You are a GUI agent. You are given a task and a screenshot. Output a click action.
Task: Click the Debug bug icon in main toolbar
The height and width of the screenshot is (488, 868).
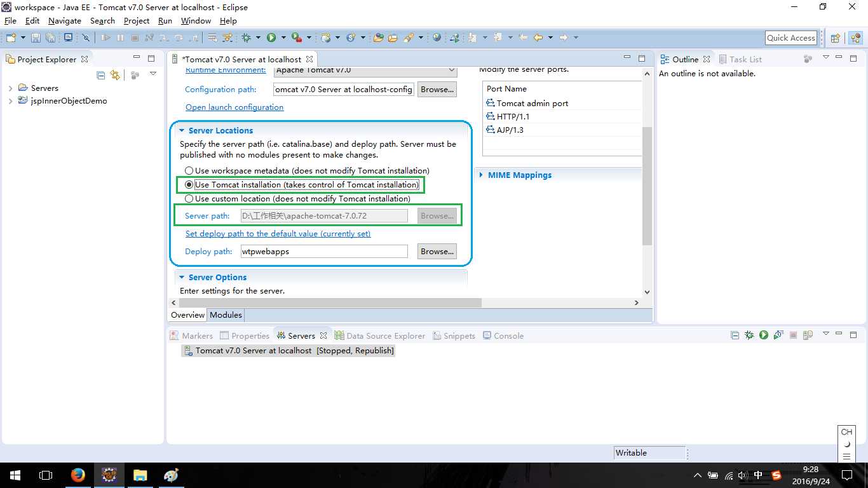(247, 38)
